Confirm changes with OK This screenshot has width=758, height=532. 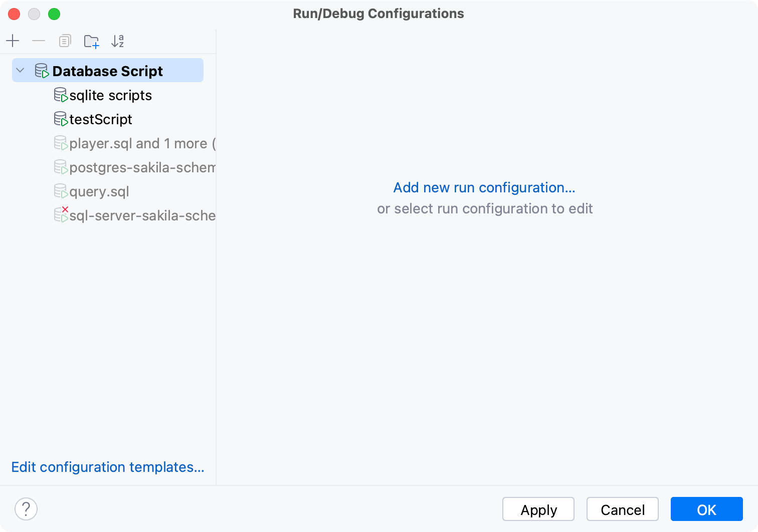(706, 509)
